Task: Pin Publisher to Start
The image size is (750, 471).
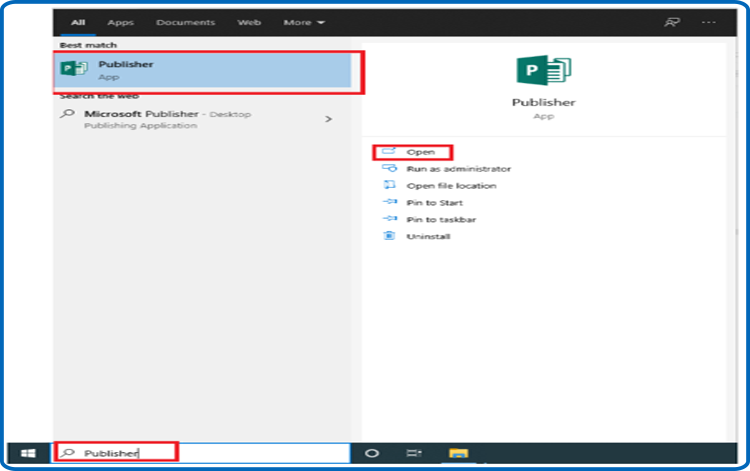Action: 434,203
